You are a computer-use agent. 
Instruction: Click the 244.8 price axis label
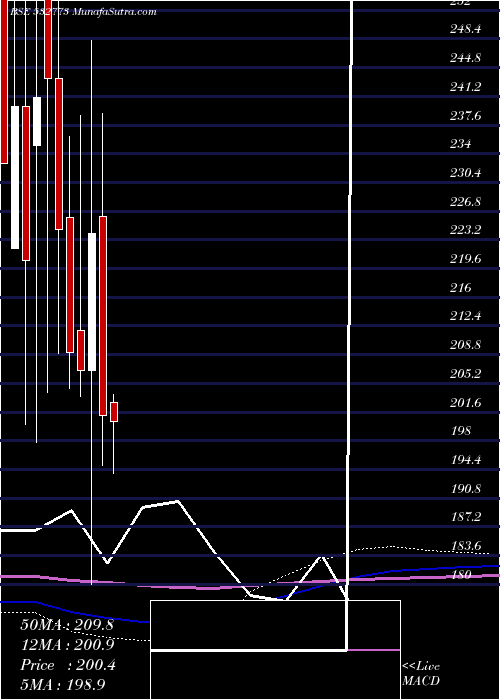click(x=465, y=58)
